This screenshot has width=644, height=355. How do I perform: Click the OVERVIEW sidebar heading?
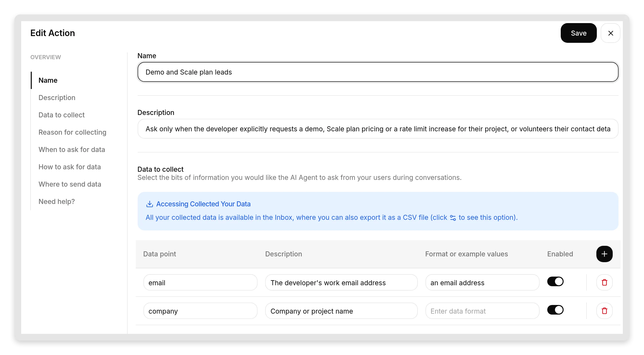tap(45, 57)
